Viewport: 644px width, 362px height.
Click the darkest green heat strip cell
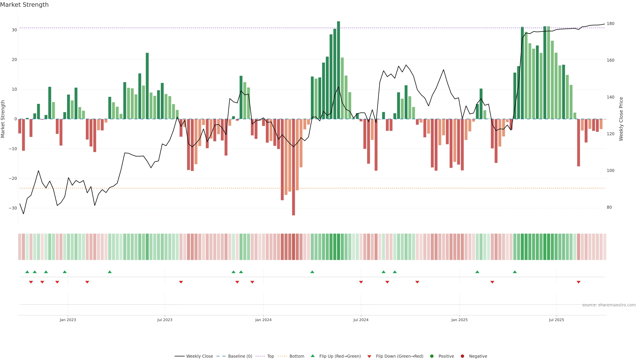pyautogui.click(x=338, y=247)
